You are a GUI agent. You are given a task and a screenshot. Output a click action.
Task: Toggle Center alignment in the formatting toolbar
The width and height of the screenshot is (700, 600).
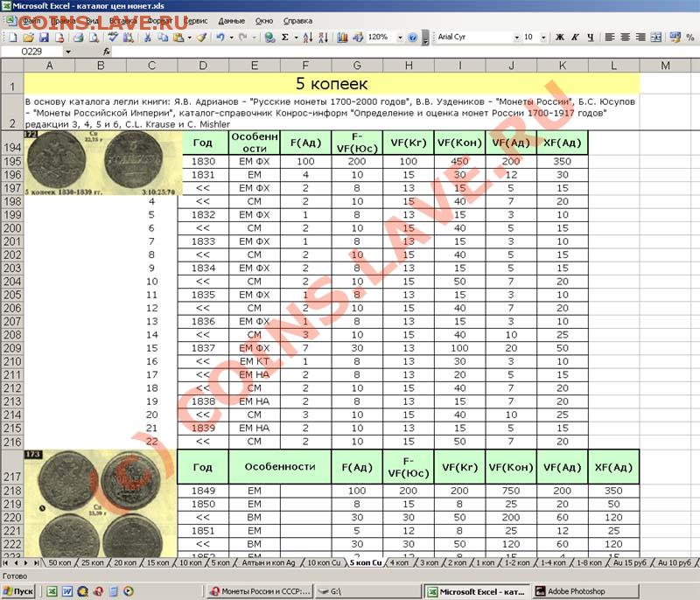click(625, 38)
